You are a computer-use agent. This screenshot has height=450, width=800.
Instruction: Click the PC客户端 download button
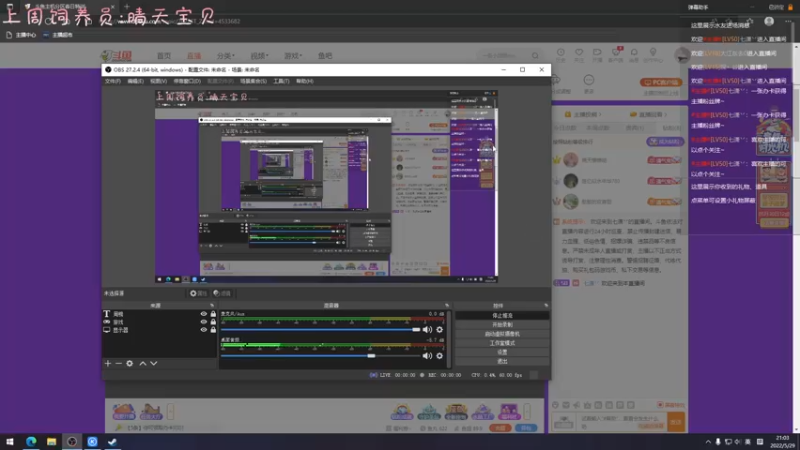660,82
